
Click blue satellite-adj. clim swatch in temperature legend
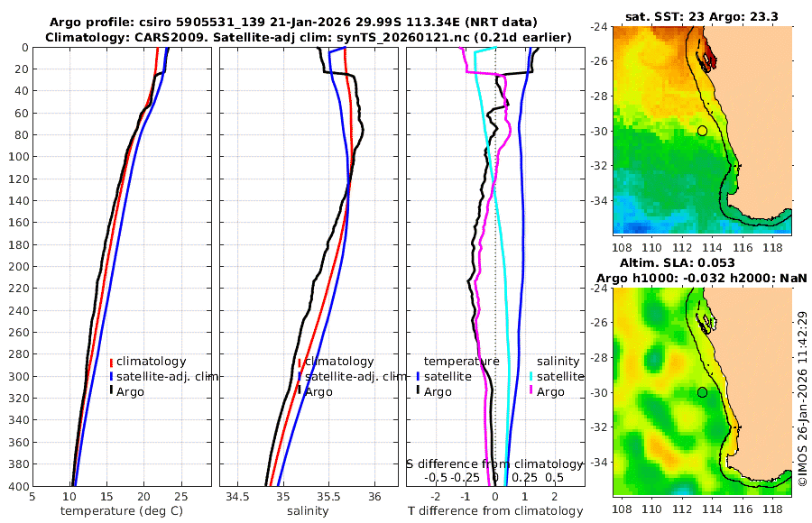[111, 376]
